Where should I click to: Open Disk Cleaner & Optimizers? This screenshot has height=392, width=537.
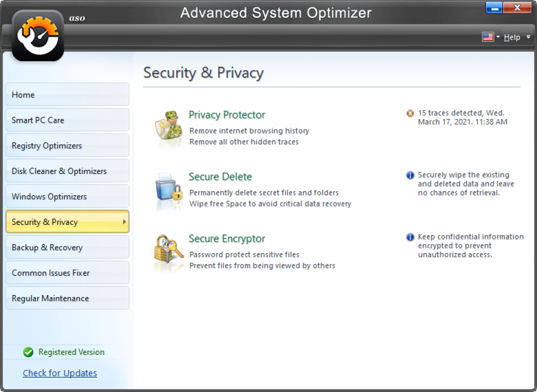click(x=68, y=171)
